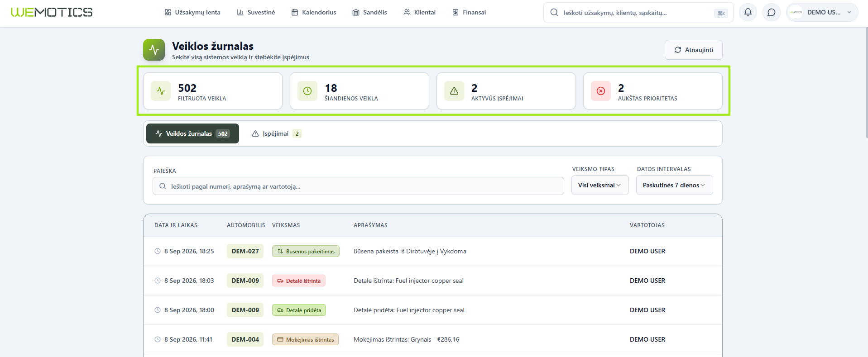Click the search magnifier icon in top bar
Screen dimensions: 868x357
click(554, 13)
